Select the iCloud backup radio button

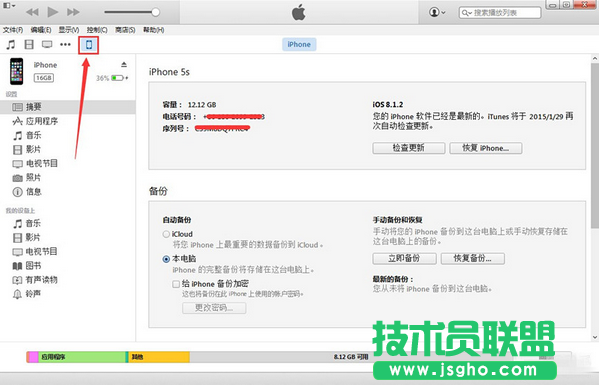(166, 234)
